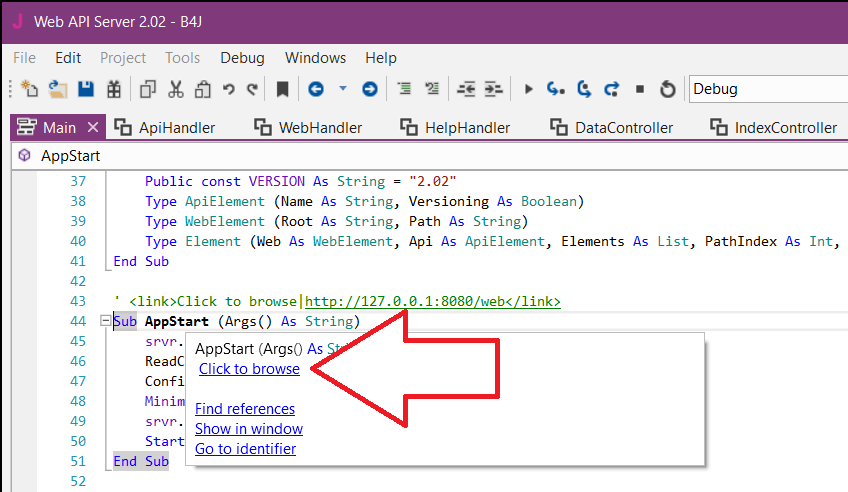Switch to the HelpHandler tab
This screenshot has width=848, height=492.
pyautogui.click(x=455, y=128)
